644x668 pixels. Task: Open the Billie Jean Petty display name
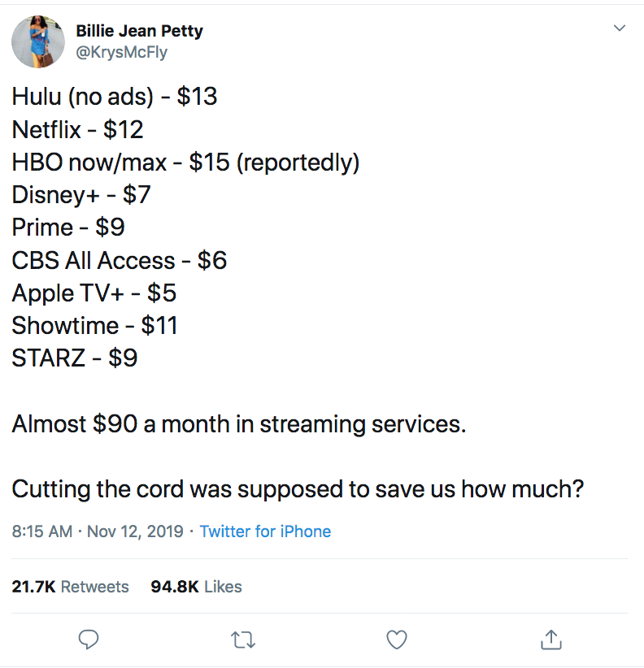[x=139, y=31]
